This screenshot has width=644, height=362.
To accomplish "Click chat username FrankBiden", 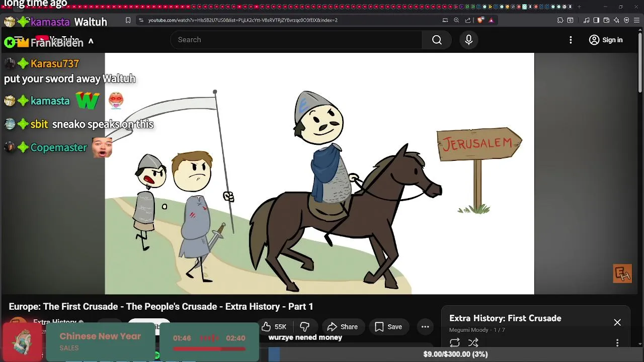I will (57, 43).
